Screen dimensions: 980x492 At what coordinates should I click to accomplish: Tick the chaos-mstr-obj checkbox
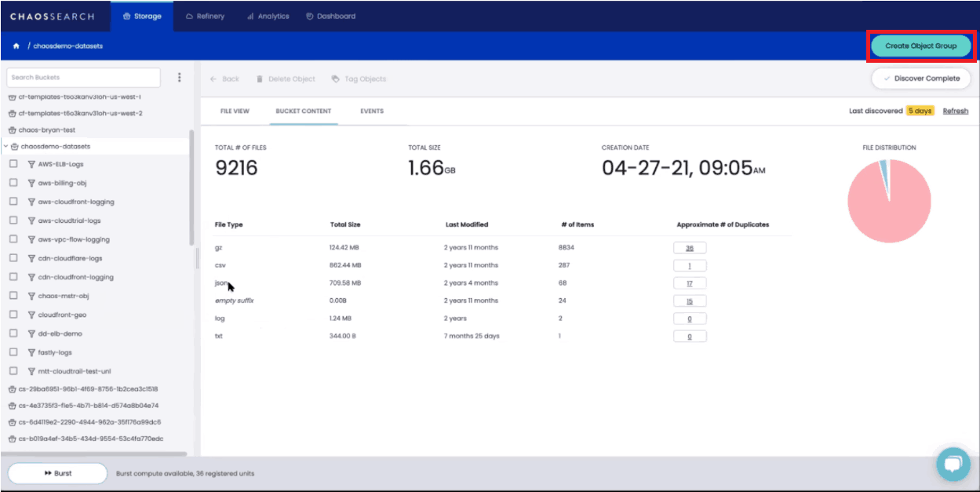[13, 296]
